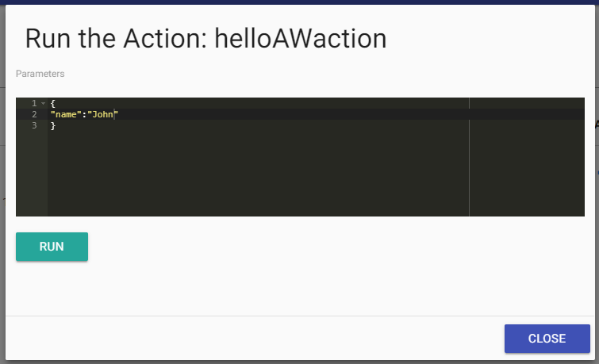Click the closing curly brace on line 3
The width and height of the screenshot is (599, 364).
tap(52, 125)
